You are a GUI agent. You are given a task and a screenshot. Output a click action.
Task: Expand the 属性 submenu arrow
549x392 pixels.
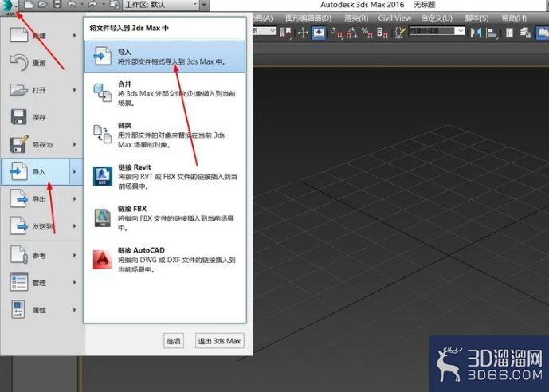(75, 310)
